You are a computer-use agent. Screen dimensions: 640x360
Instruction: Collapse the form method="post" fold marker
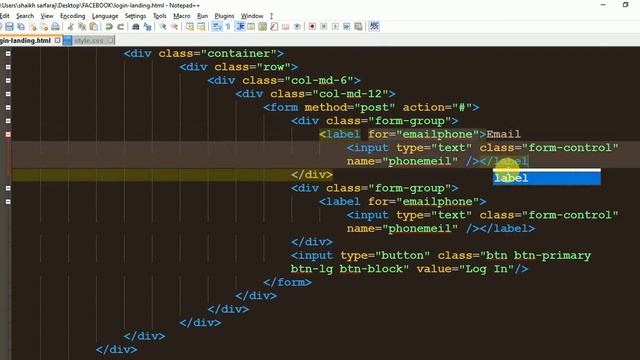(x=8, y=107)
